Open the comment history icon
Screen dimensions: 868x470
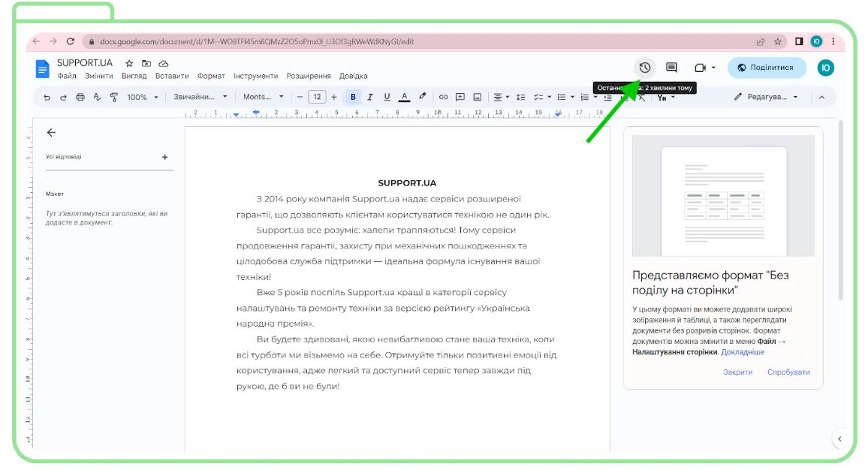click(671, 68)
